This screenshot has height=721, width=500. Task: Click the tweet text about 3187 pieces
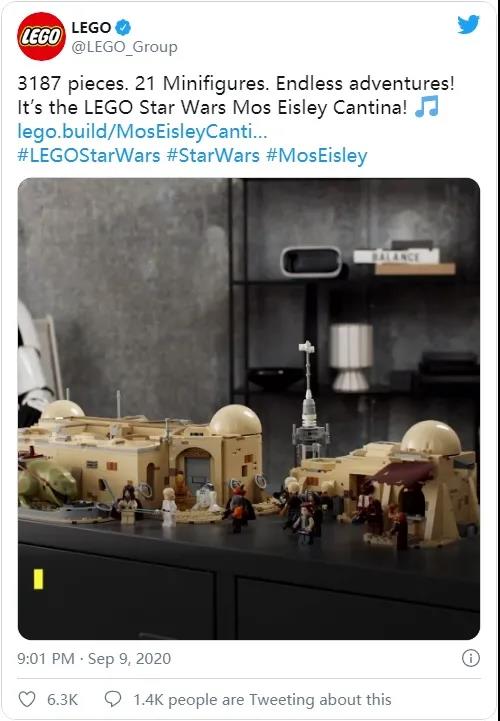[x=236, y=84]
